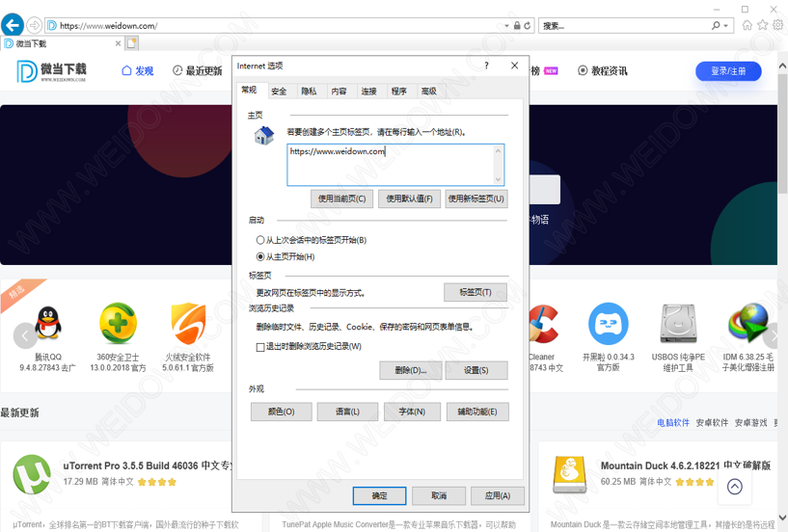Click the 应用(A) button
The width and height of the screenshot is (788, 532).
(498, 495)
